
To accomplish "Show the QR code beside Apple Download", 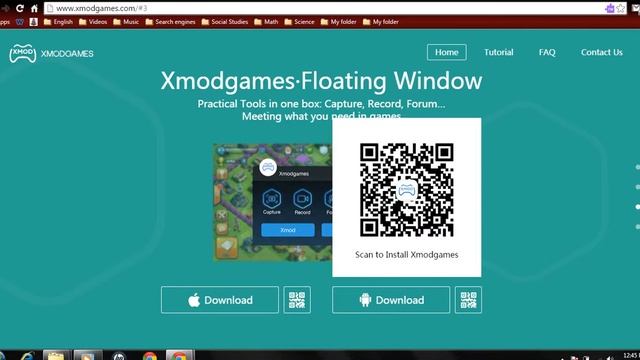I will point(297,300).
